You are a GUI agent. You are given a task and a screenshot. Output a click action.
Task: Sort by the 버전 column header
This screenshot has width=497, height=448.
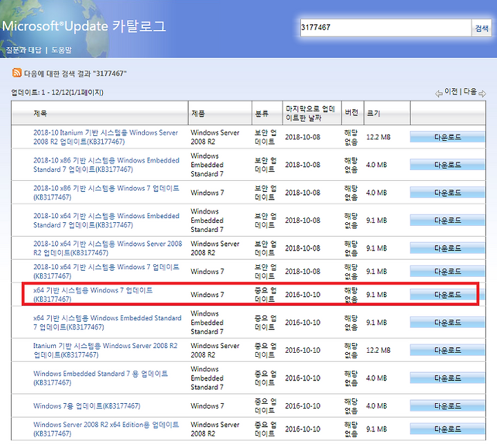pyautogui.click(x=351, y=113)
